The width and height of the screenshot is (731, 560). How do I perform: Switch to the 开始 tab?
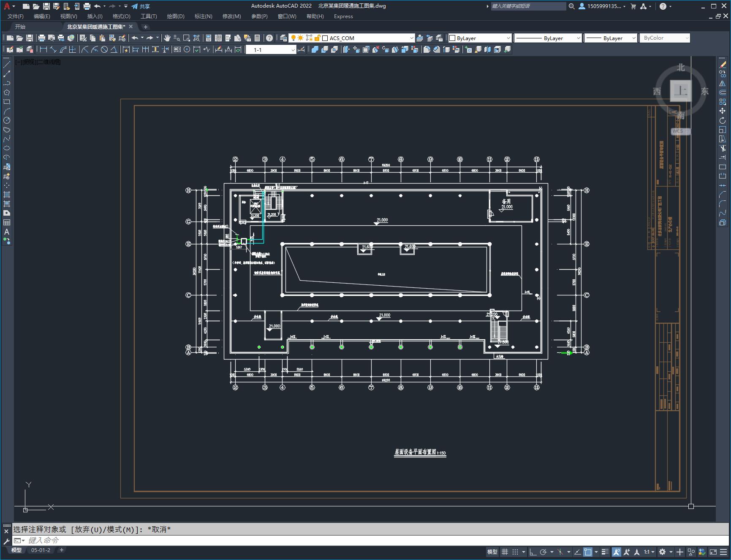[20, 27]
